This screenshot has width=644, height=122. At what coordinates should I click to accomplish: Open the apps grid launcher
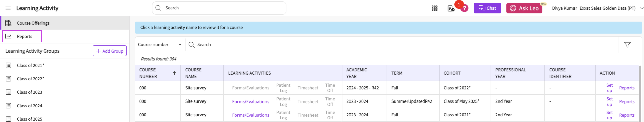(435, 8)
